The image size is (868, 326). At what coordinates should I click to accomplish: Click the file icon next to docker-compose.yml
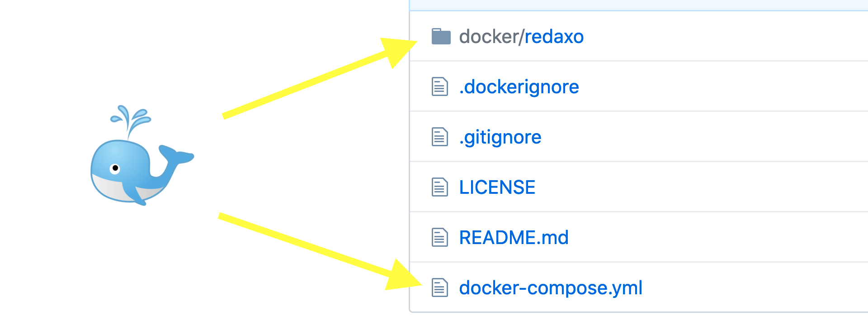(x=439, y=288)
